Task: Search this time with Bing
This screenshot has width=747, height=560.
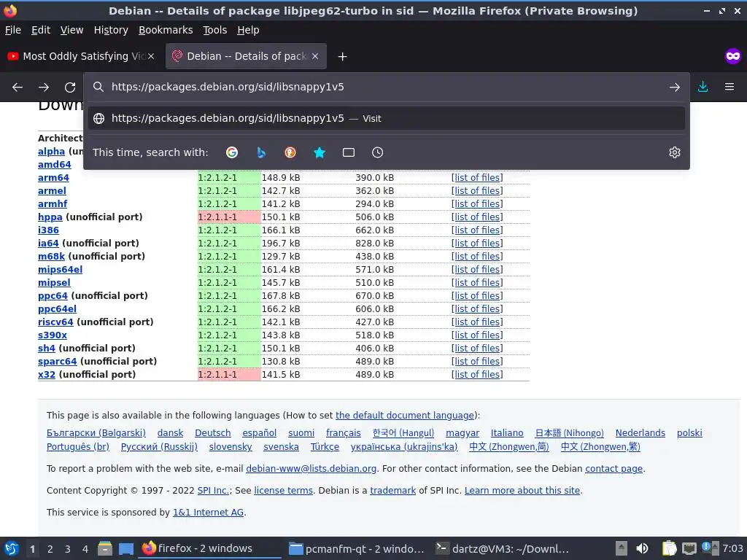Action: click(x=261, y=152)
